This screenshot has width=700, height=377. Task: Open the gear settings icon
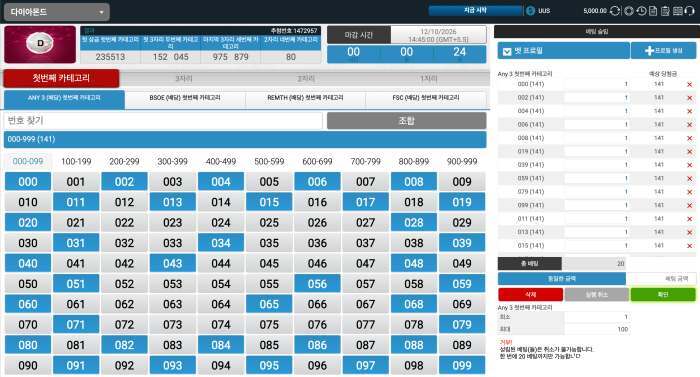[629, 11]
